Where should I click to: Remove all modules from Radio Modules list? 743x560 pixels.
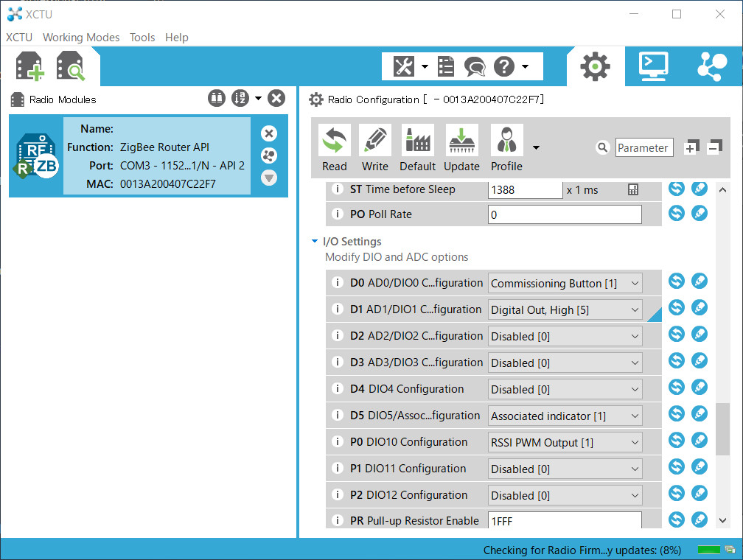276,99
